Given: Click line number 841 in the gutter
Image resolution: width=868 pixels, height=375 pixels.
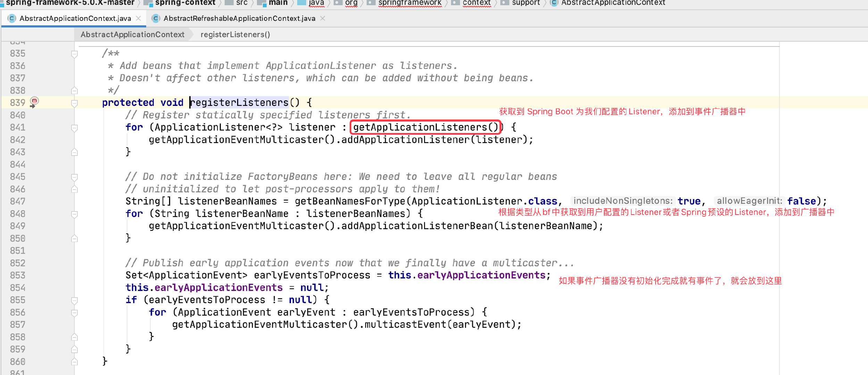Looking at the screenshot, I should [x=18, y=127].
